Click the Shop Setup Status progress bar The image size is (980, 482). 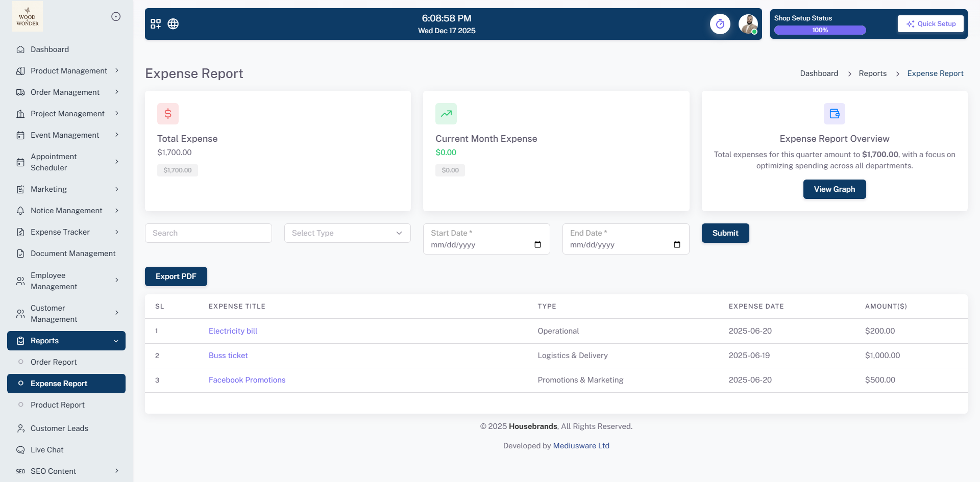820,30
